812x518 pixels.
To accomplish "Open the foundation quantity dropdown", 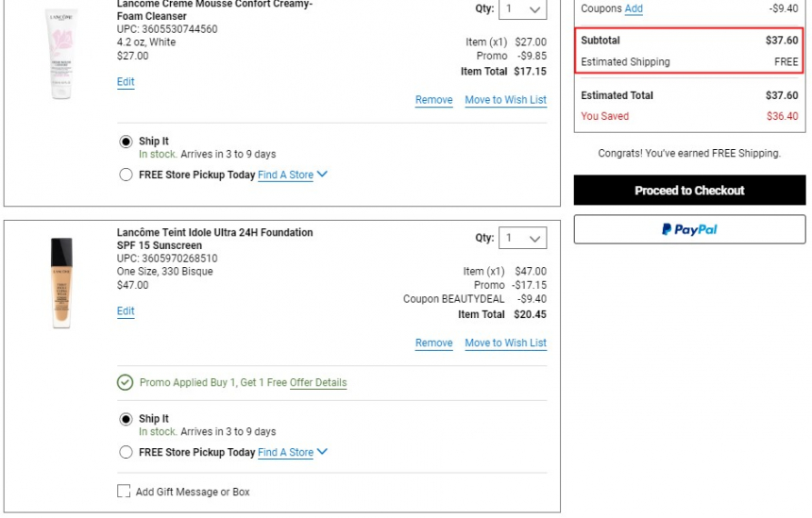I will (x=522, y=238).
